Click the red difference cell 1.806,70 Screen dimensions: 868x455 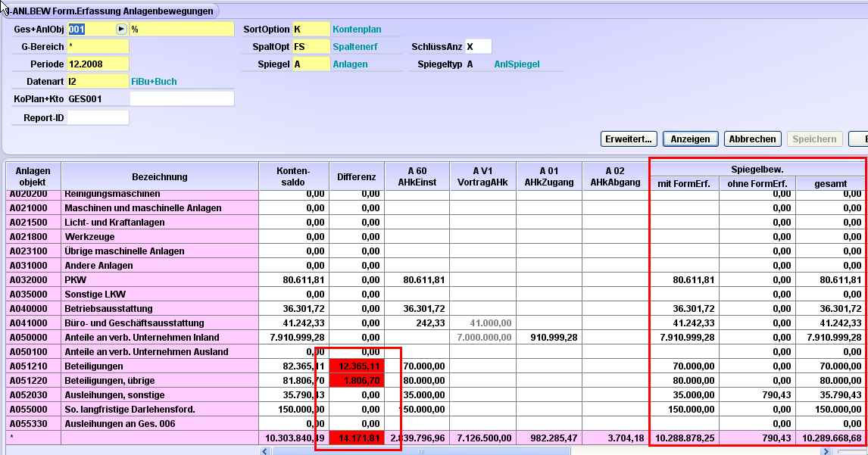tap(357, 381)
